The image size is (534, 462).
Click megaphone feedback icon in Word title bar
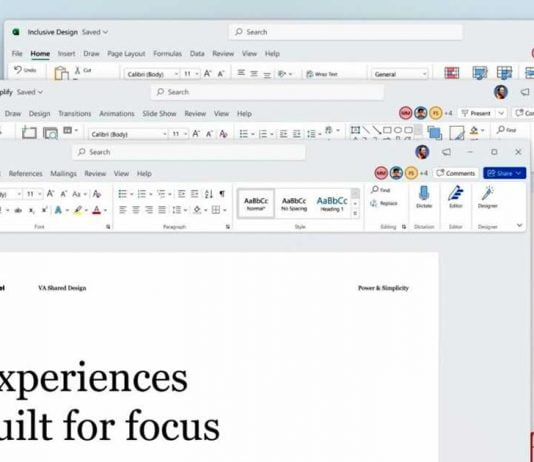click(446, 152)
